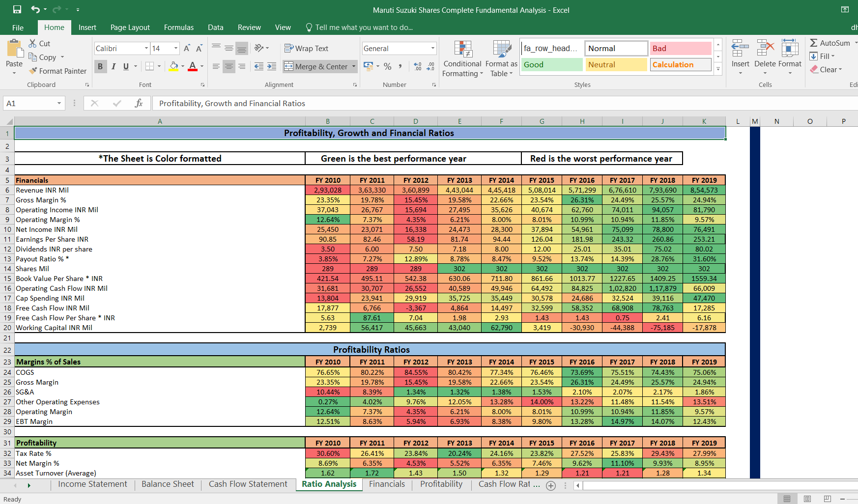858x504 pixels.
Task: Toggle Normal view in status bar
Action: tap(787, 499)
